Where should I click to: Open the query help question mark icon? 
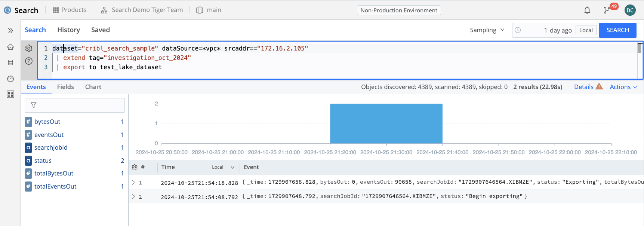(x=29, y=61)
